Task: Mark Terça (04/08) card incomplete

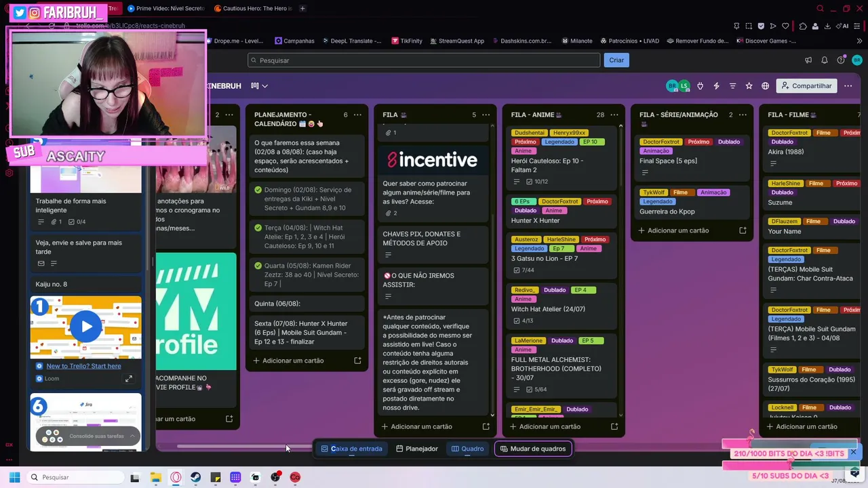Action: [x=258, y=228]
